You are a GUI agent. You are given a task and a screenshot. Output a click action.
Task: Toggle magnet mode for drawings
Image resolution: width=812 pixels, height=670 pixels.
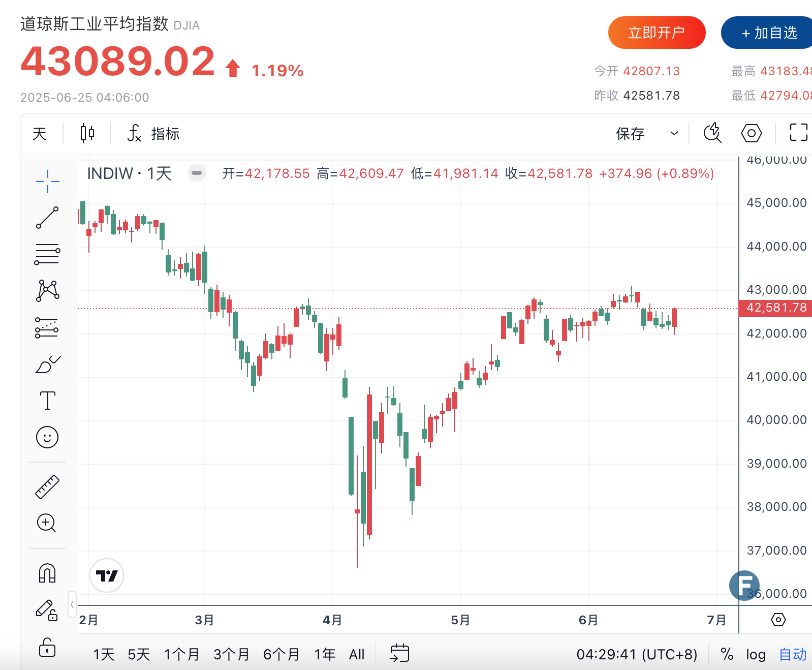pyautogui.click(x=47, y=573)
